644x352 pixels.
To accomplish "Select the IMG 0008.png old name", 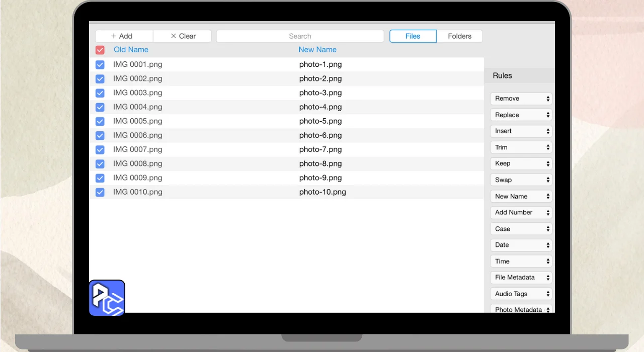I will click(137, 163).
